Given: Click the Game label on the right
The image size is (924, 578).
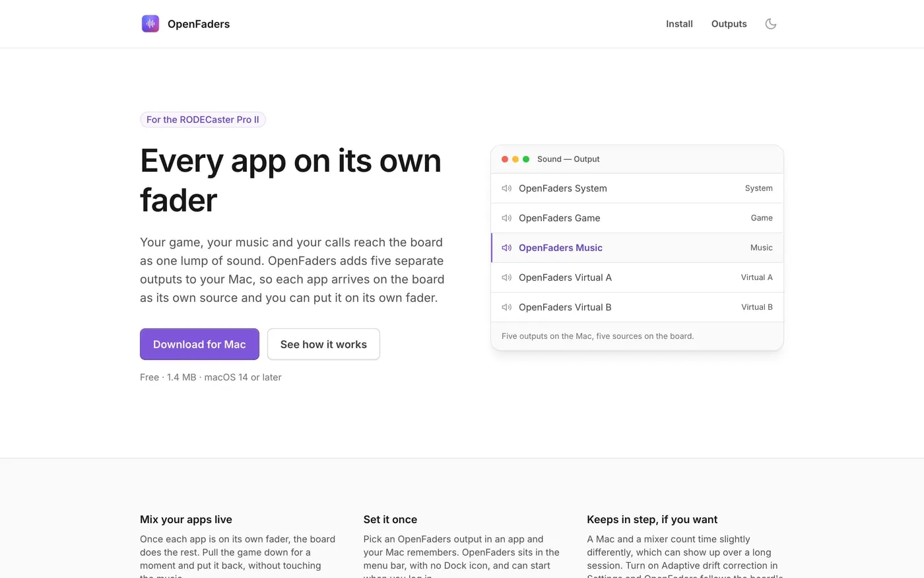Looking at the screenshot, I should pyautogui.click(x=762, y=218).
